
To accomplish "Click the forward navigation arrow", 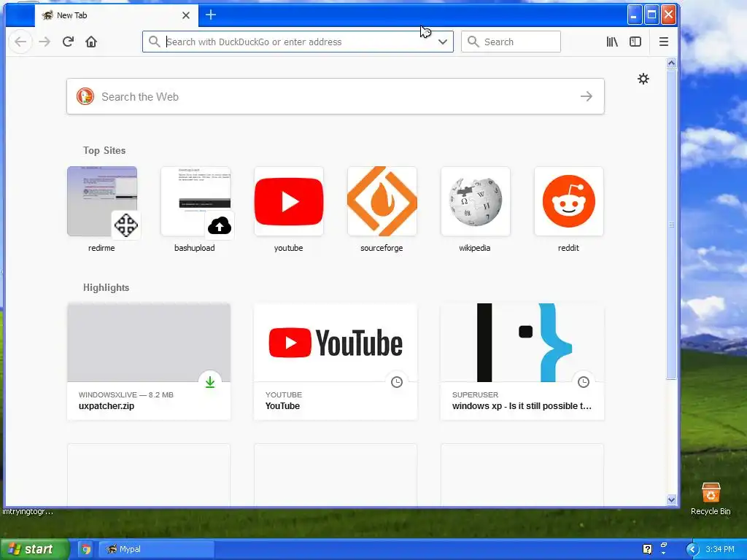I will click(44, 42).
